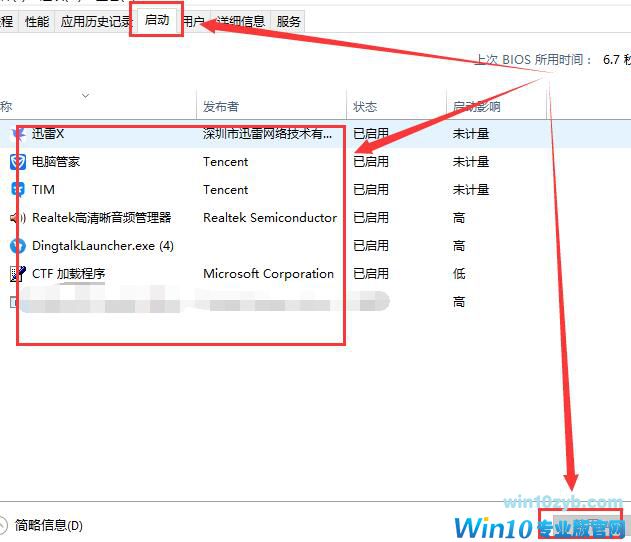Click the blurred startup entry icon
The image size is (631, 542).
pos(14,302)
